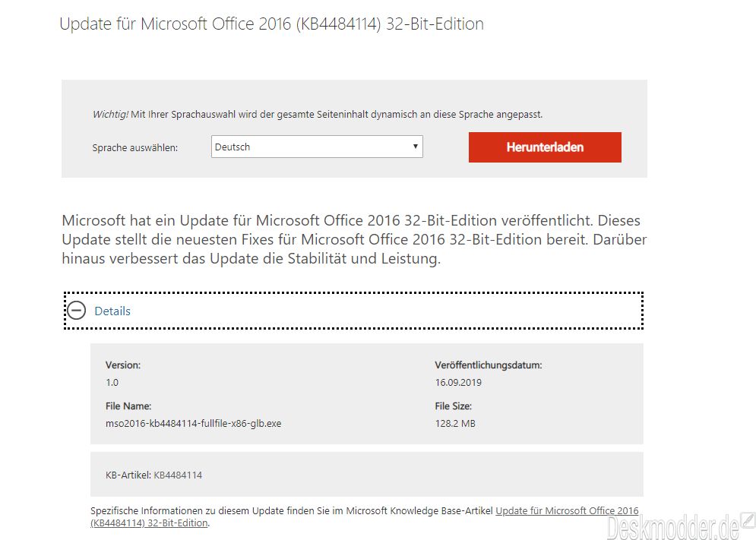Click the 128.2 MB file size value
Image resolution: width=756 pixels, height=540 pixels.
click(455, 423)
